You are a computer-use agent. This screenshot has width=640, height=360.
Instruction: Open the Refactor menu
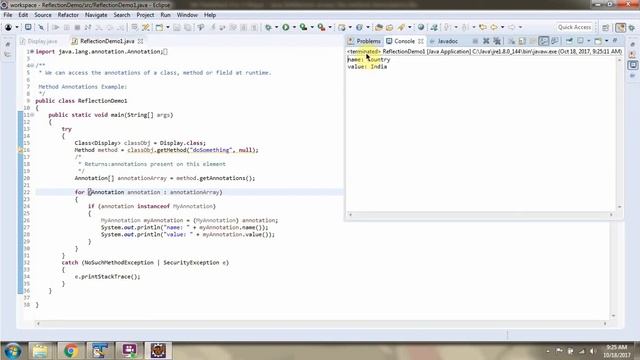[x=68, y=15]
